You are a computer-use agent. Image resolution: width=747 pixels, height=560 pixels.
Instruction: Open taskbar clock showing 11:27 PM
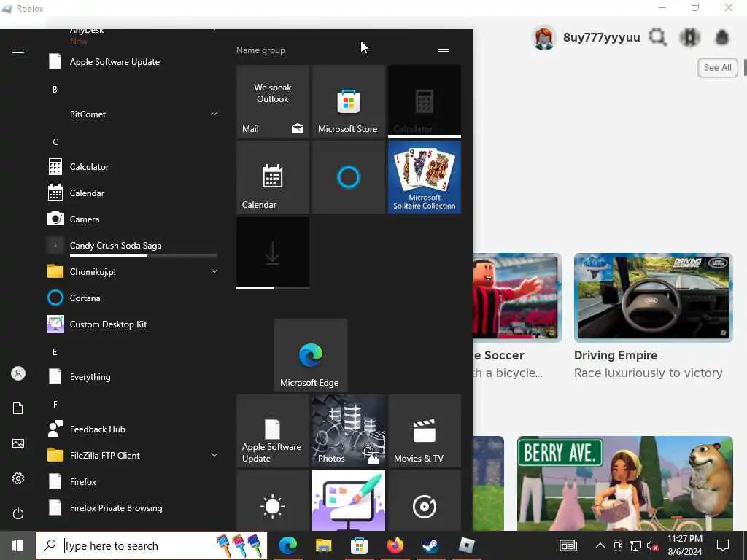click(x=684, y=545)
